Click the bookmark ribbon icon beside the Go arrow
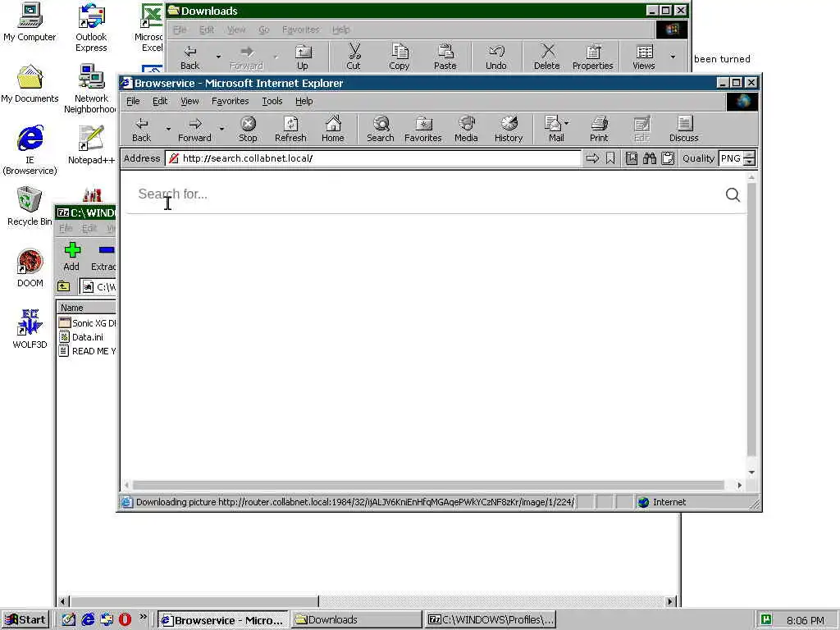The width and height of the screenshot is (840, 630). pyautogui.click(x=610, y=158)
